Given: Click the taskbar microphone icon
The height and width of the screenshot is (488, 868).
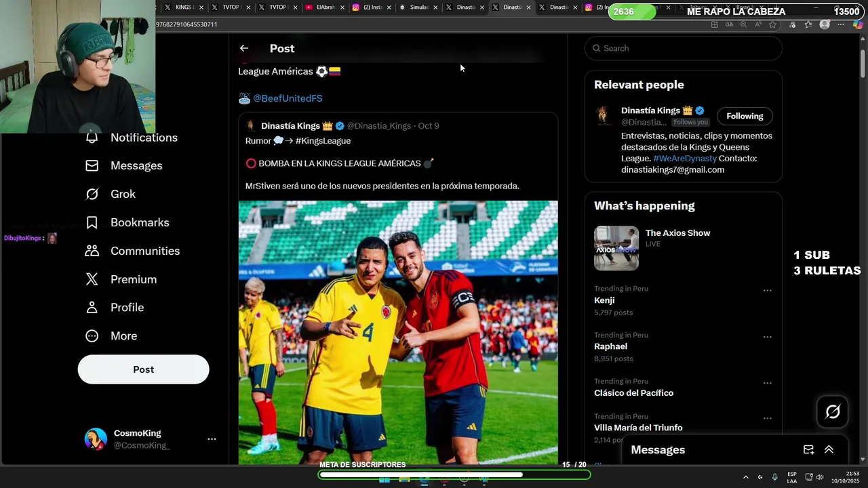Looking at the screenshot, I should (774, 477).
